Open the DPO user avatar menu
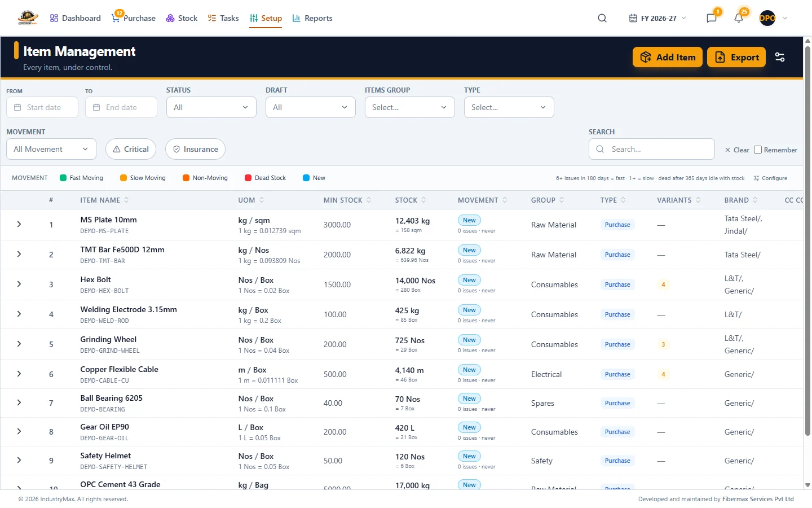Viewport: 812px width, 508px height. [767, 18]
